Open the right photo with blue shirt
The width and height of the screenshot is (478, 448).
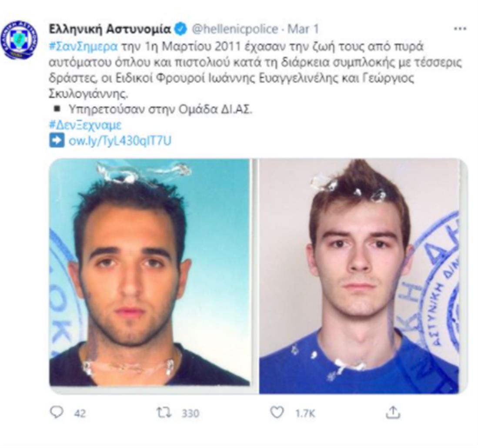click(363, 276)
